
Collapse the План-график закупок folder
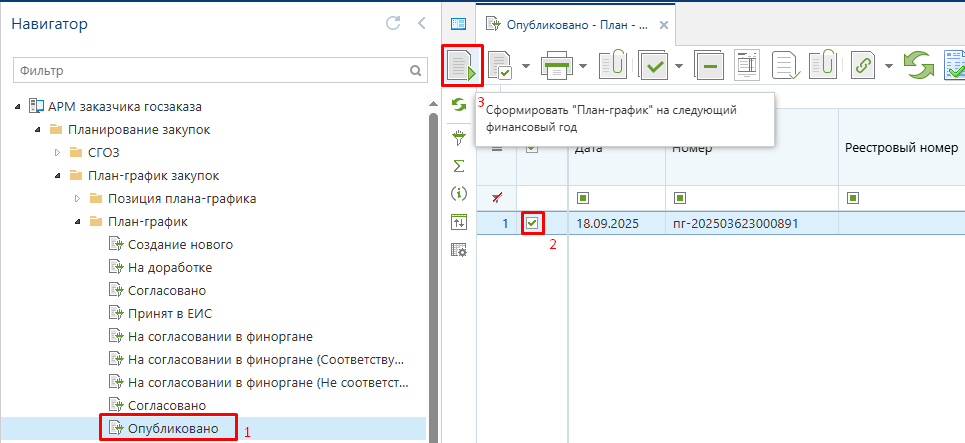(58, 177)
